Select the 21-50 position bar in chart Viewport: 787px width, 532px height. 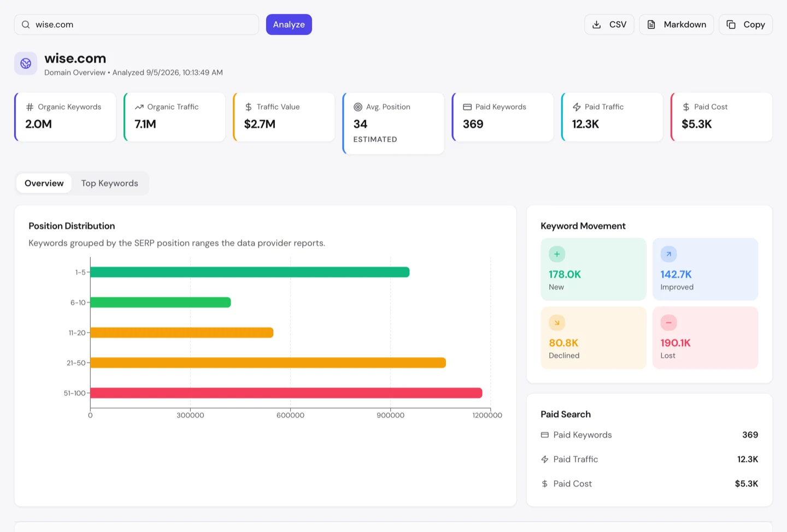[x=268, y=363]
